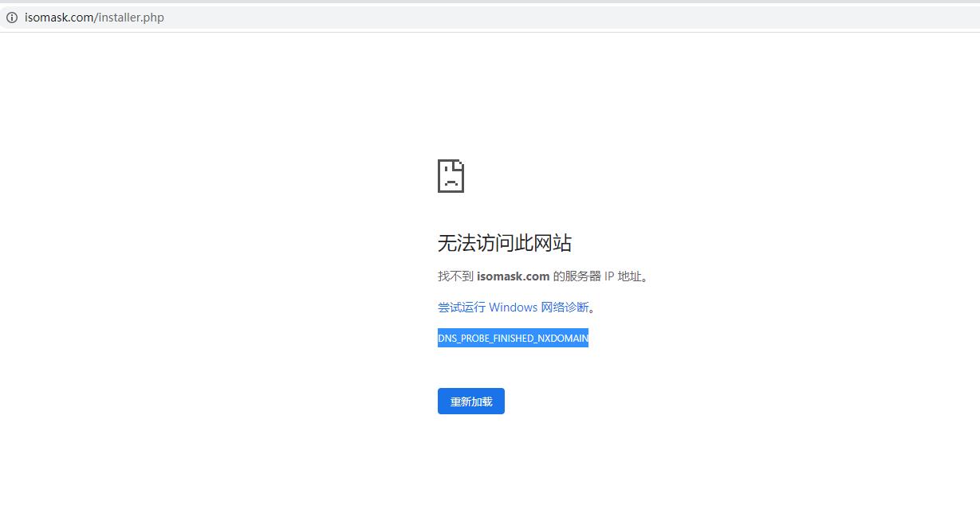Click the sad page error icon
The image size is (980, 525).
pyautogui.click(x=451, y=176)
